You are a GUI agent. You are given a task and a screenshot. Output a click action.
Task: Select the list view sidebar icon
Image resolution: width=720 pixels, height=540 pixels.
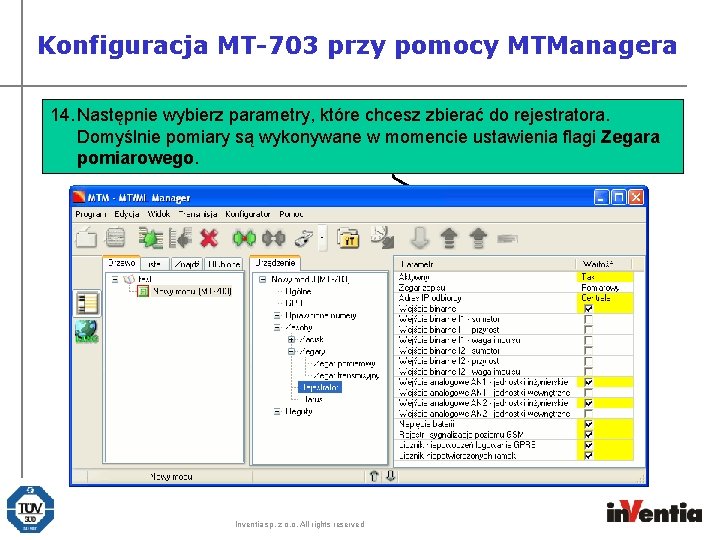click(87, 303)
